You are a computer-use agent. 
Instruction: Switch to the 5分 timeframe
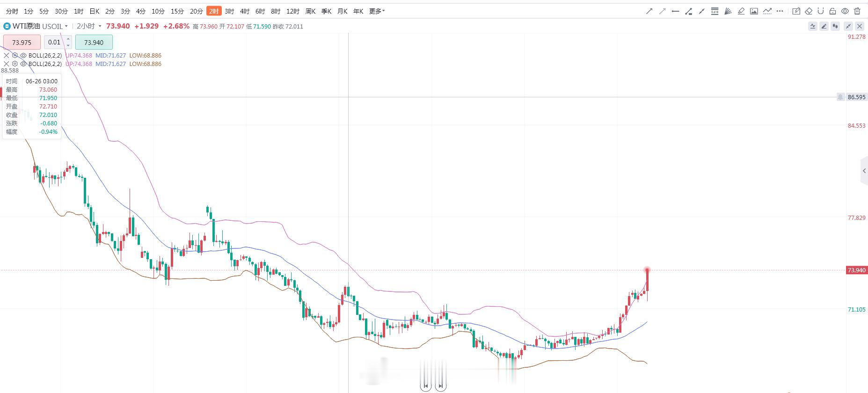44,11
